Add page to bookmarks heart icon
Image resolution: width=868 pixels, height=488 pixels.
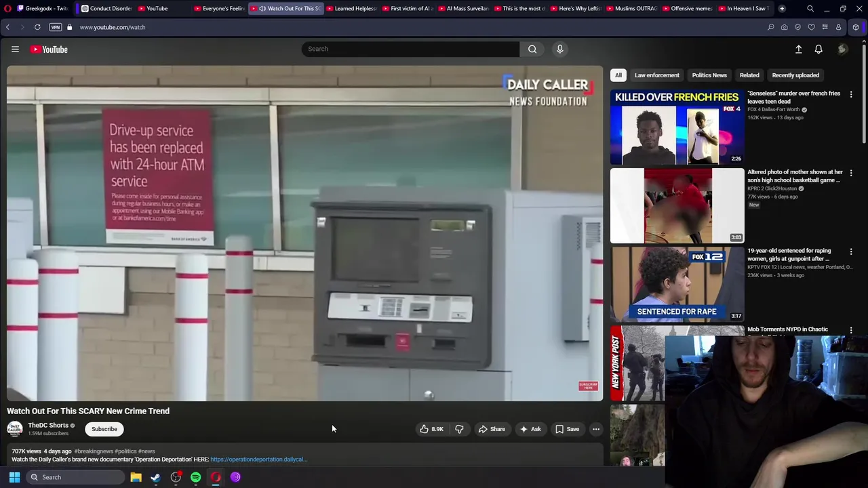point(811,27)
